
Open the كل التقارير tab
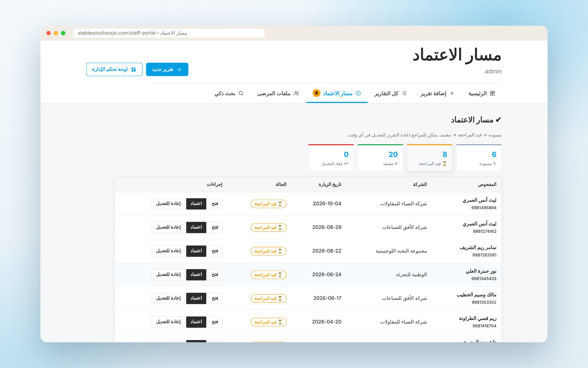391,93
